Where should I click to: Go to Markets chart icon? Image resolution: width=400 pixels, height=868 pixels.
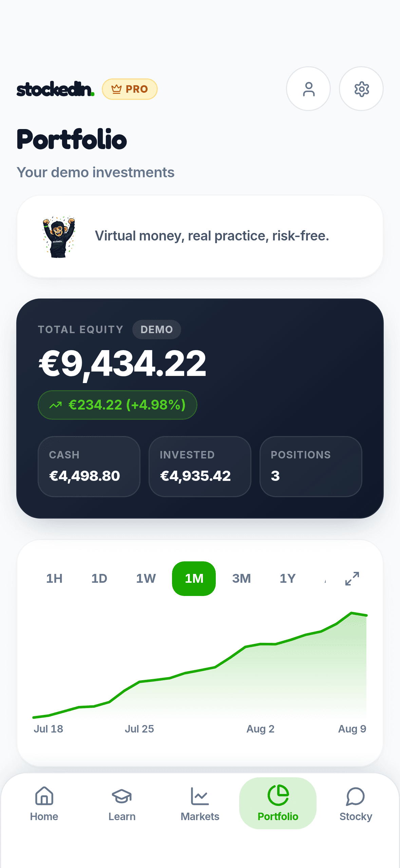pos(200,796)
